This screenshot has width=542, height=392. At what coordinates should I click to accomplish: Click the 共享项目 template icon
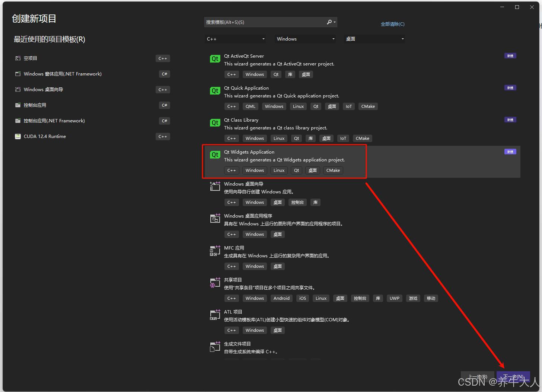pos(215,283)
